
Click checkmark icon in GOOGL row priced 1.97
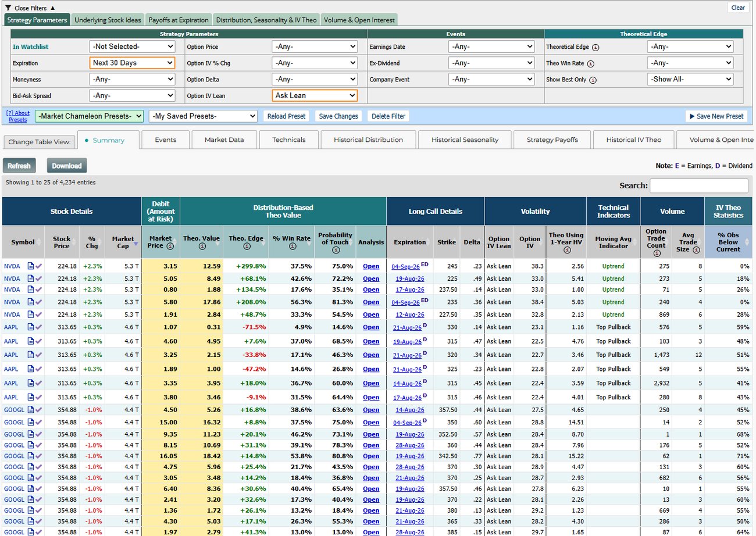39,533
